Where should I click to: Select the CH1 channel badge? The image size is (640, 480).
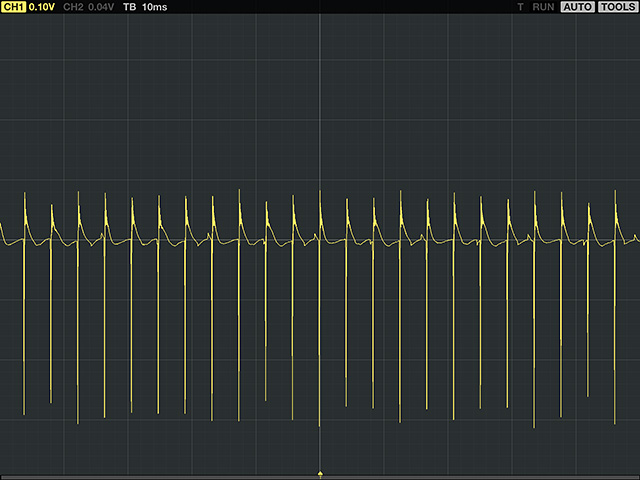point(14,7)
